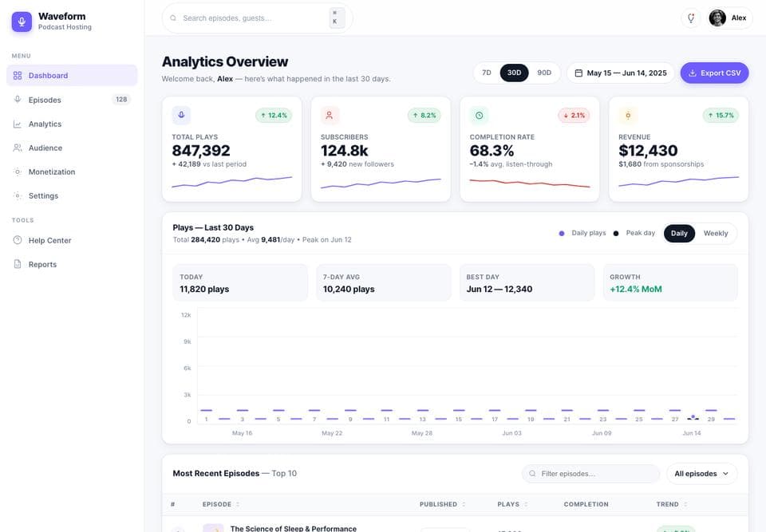Click the Daily plays purple legend dot

coord(561,234)
